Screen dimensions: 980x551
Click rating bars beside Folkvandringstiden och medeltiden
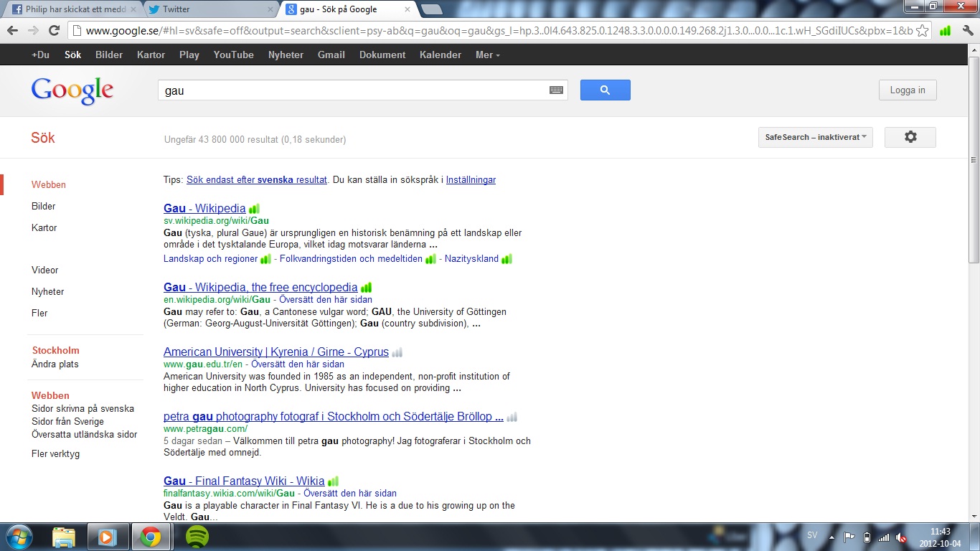tap(430, 259)
